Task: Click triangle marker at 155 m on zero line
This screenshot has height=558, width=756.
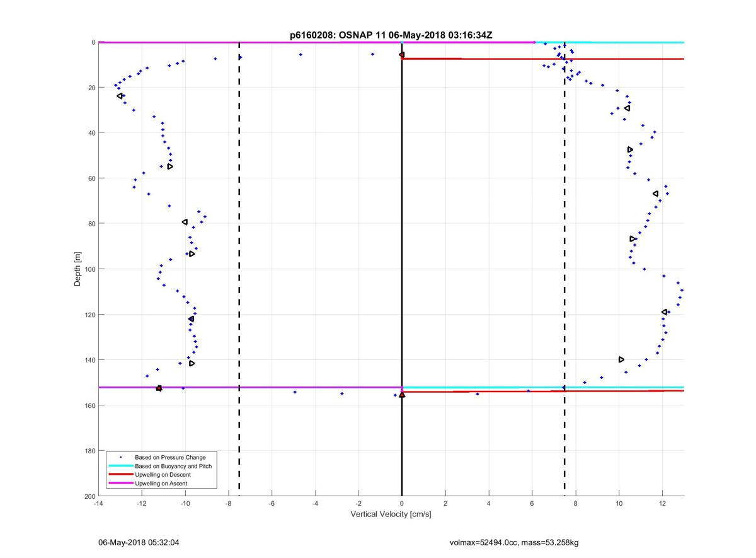Action: click(402, 395)
